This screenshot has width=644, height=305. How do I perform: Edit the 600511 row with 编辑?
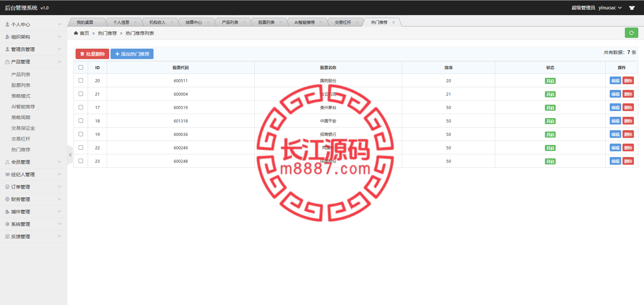615,81
